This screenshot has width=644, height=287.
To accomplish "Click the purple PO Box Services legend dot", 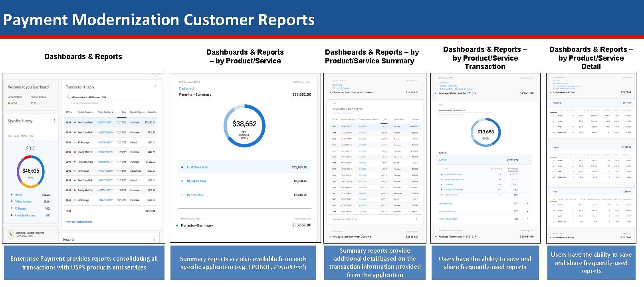I will point(12,202).
